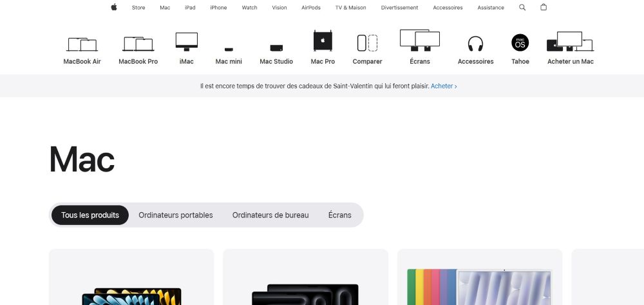The image size is (644, 305).
Task: Select the Mac mini icon
Action: point(229,49)
